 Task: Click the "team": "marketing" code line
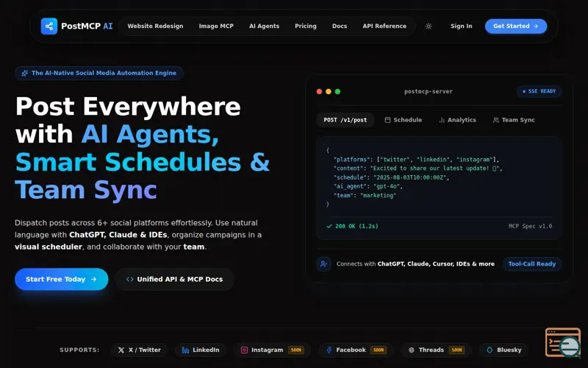[x=365, y=195]
